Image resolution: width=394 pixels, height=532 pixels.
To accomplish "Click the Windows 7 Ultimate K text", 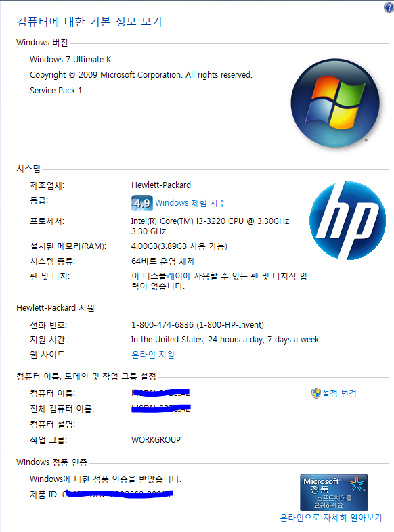I will tap(70, 60).
